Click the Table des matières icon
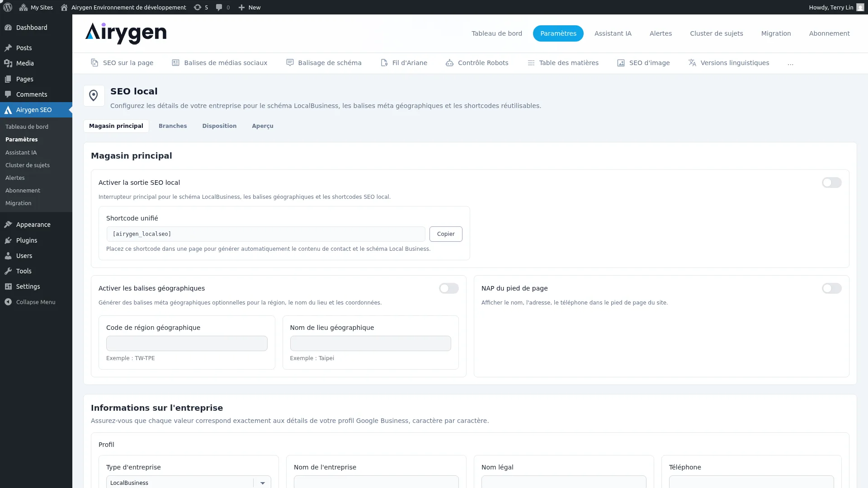 click(531, 63)
